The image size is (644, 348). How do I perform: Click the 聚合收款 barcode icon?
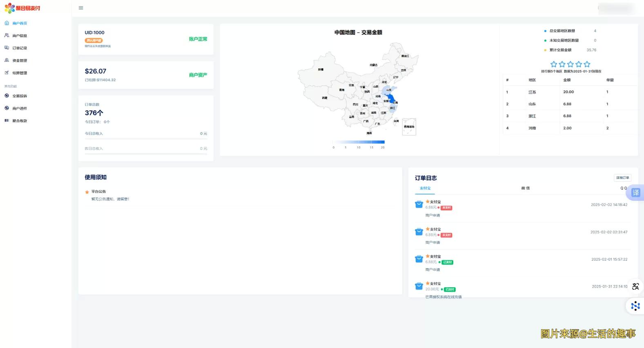coord(7,120)
